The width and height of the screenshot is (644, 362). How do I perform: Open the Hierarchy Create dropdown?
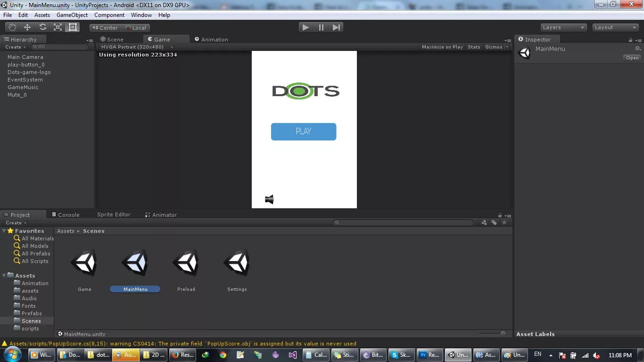tap(15, 47)
